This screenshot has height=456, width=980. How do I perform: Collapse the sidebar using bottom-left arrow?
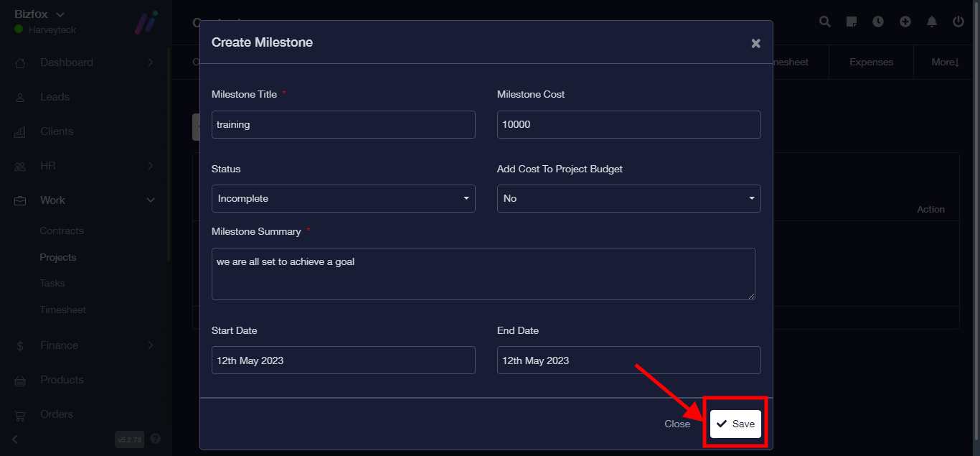[x=15, y=439]
